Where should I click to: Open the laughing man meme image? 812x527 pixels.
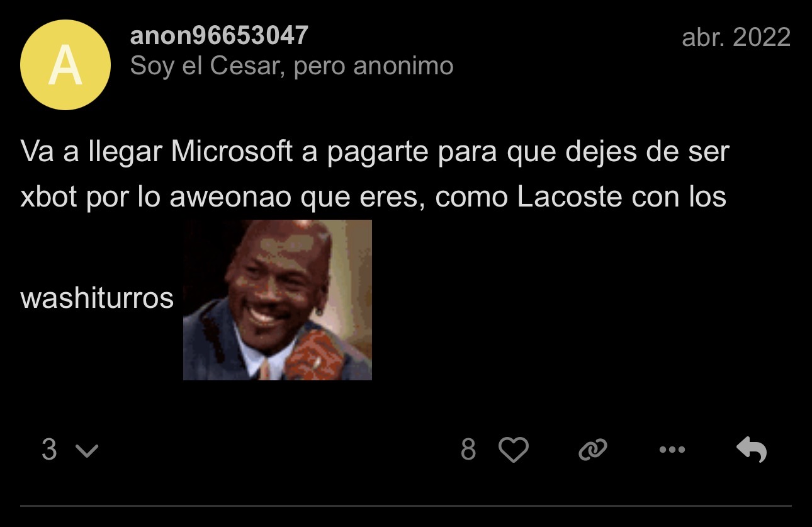click(x=278, y=300)
